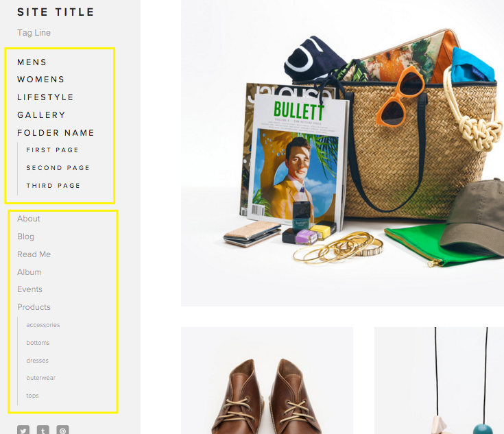Expand the Products category list
This screenshot has height=434, width=504.
[x=34, y=307]
